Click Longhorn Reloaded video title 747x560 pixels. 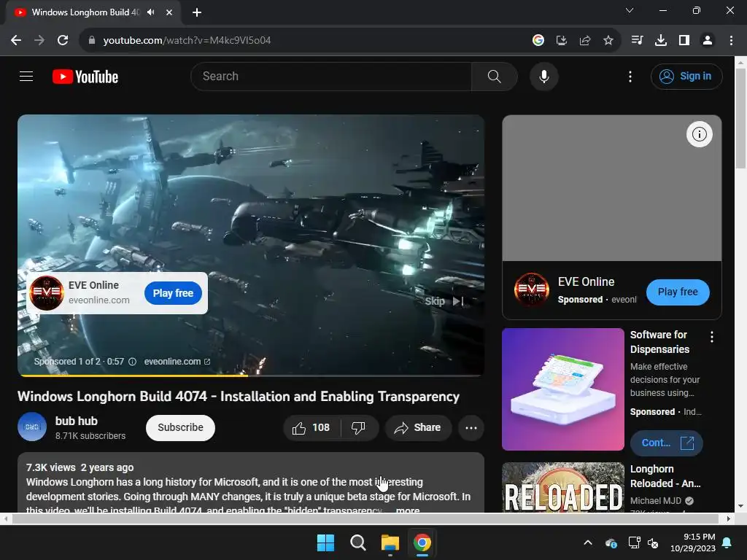(x=665, y=476)
